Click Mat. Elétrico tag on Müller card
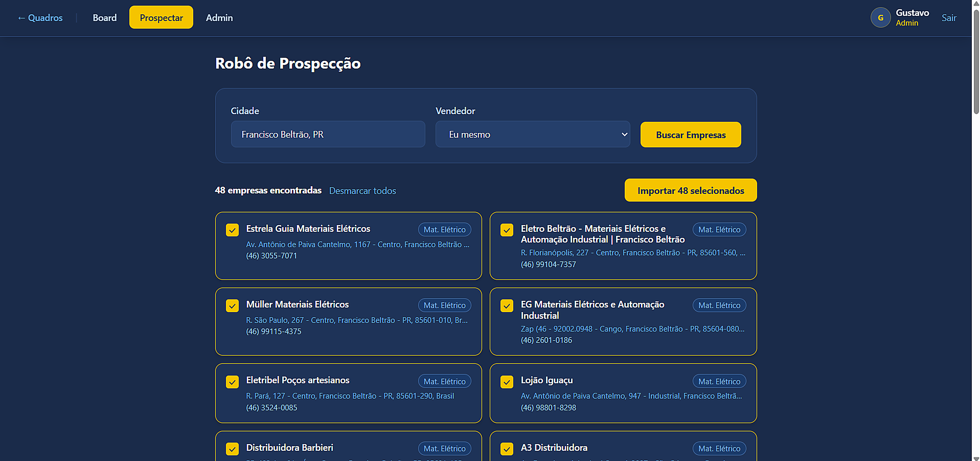 [444, 305]
